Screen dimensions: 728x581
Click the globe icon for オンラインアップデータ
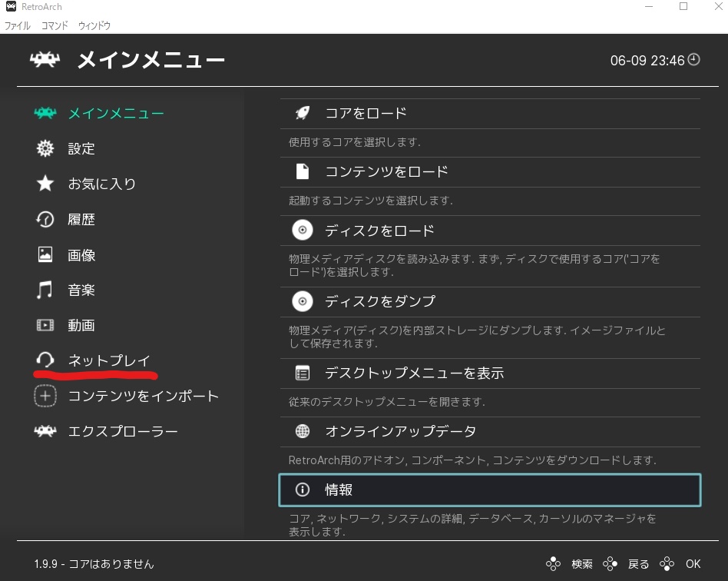tap(303, 431)
